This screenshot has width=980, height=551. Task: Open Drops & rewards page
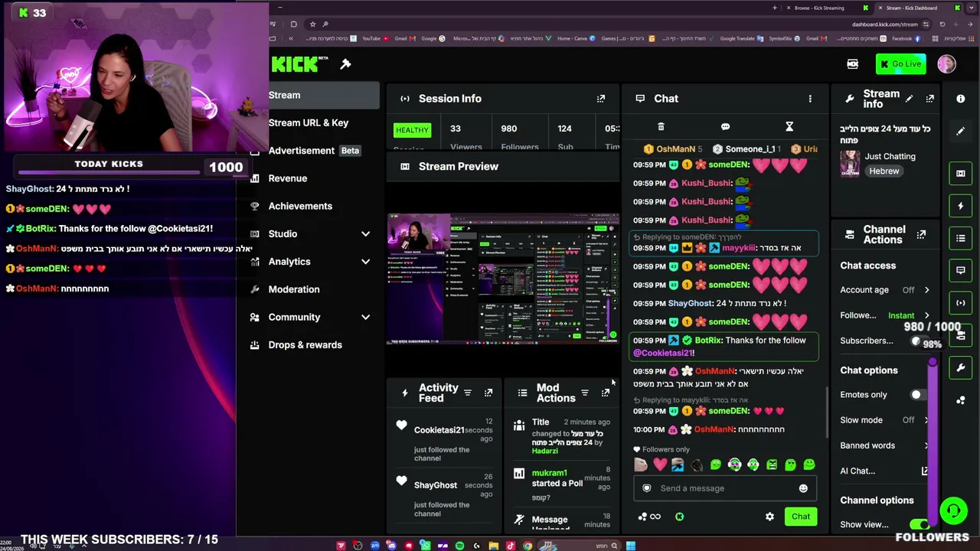click(305, 345)
